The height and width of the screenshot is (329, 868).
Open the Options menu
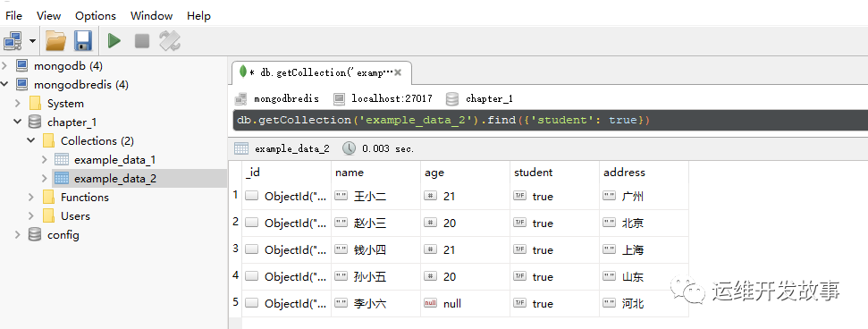click(x=96, y=16)
